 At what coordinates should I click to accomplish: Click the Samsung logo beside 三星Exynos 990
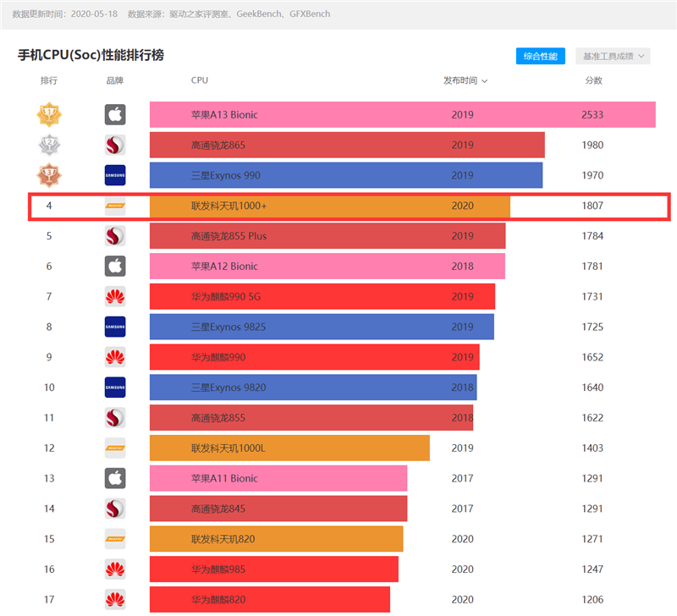(115, 175)
